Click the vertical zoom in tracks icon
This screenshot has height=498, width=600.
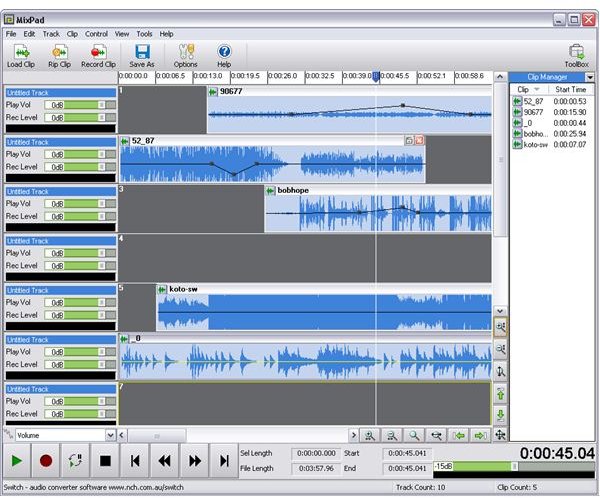(501, 327)
